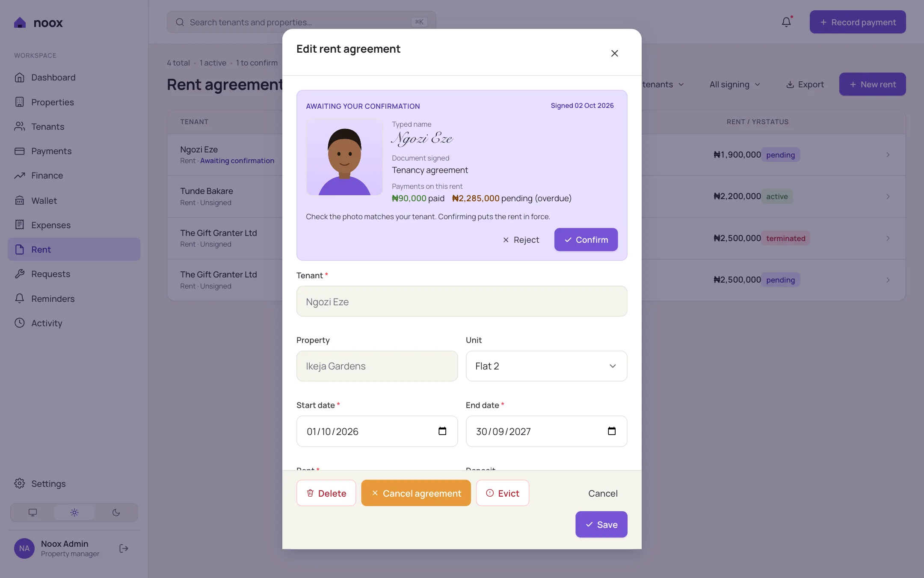Expand the ₦1,900,000 pending row chevron

coord(888,155)
